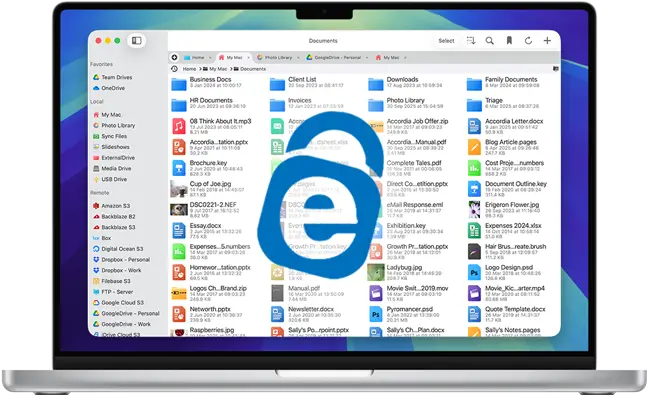Add a new tab with the circled plus
This screenshot has height=395, width=648.
click(174, 57)
